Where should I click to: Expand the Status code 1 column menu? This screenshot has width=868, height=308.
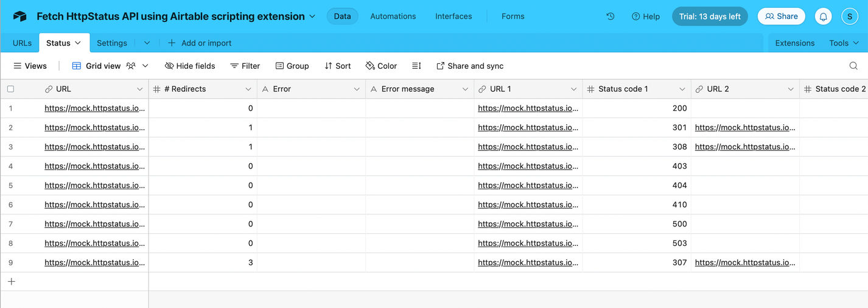[682, 89]
